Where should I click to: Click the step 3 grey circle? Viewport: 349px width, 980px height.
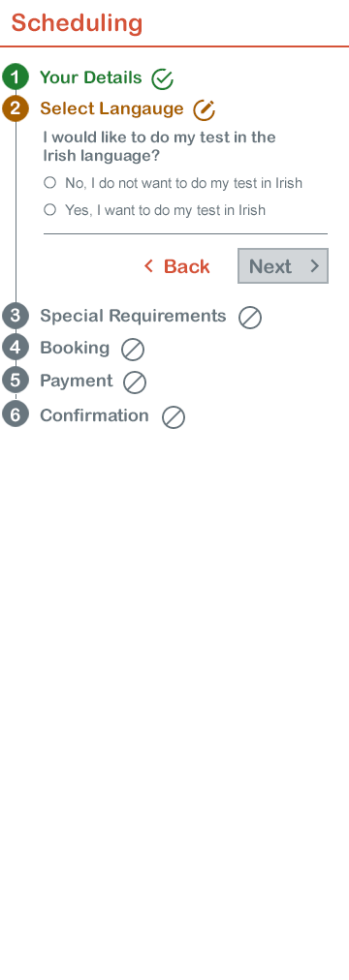click(x=16, y=316)
